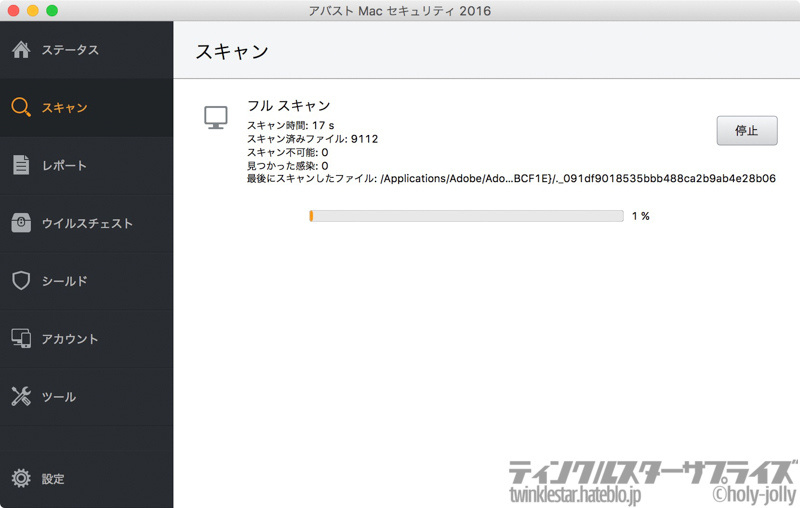Open the アカウント sidebar item
This screenshot has height=508, width=800.
pos(86,339)
